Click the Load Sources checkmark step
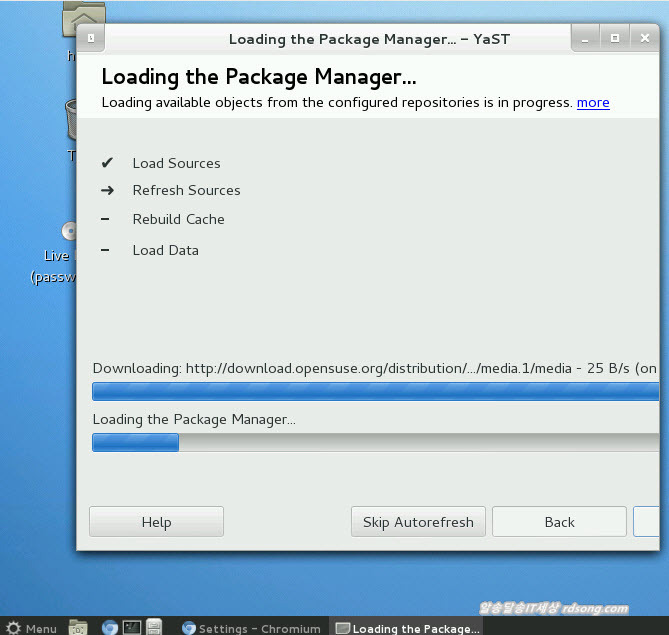 (x=176, y=163)
